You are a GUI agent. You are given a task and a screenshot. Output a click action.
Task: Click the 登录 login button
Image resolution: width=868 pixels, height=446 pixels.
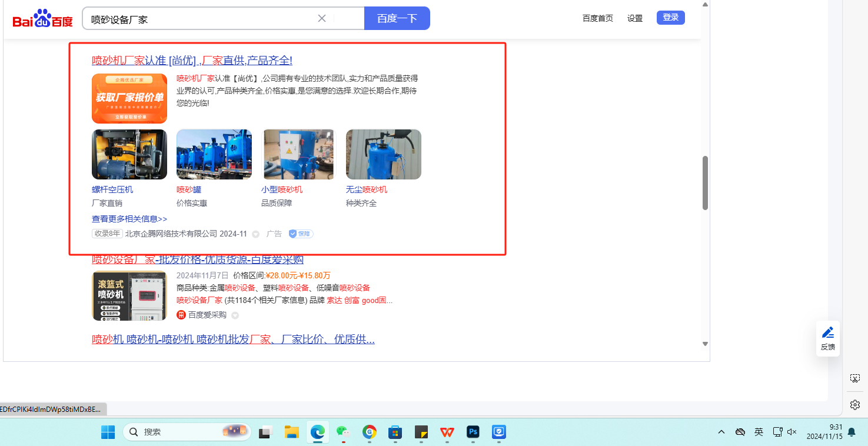671,18
